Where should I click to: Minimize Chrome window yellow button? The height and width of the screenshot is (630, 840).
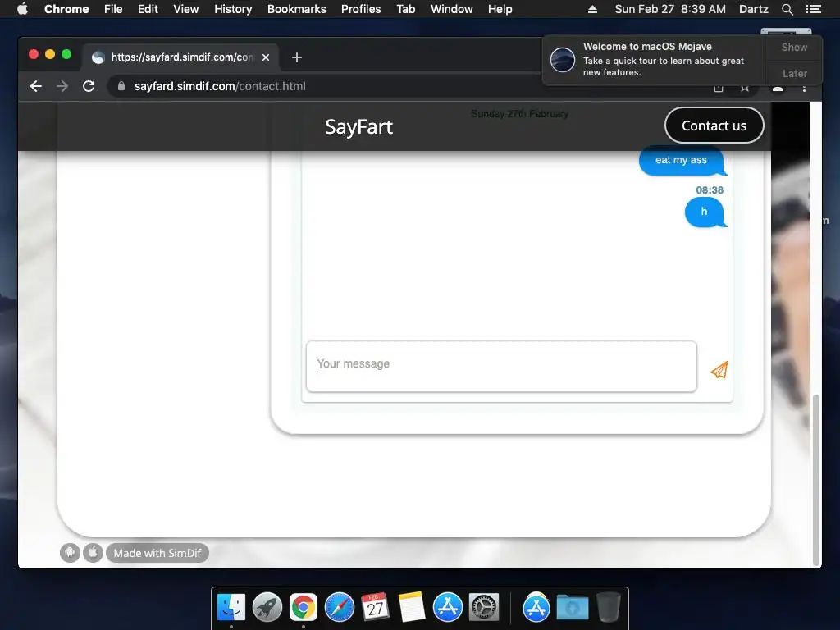coord(50,54)
